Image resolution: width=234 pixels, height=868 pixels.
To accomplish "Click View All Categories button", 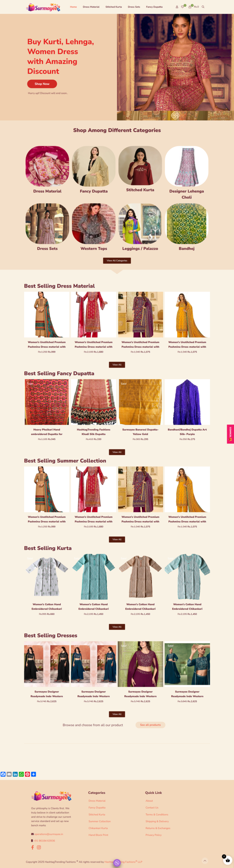I will [x=117, y=260].
